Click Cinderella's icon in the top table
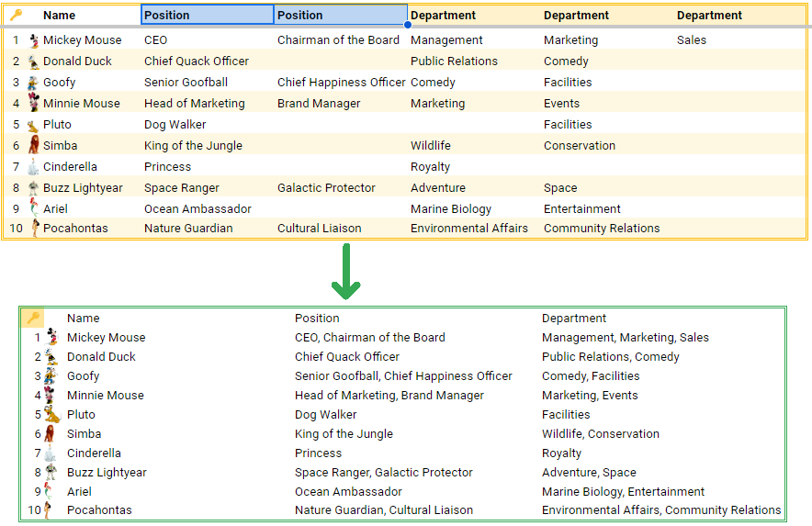 tap(33, 167)
